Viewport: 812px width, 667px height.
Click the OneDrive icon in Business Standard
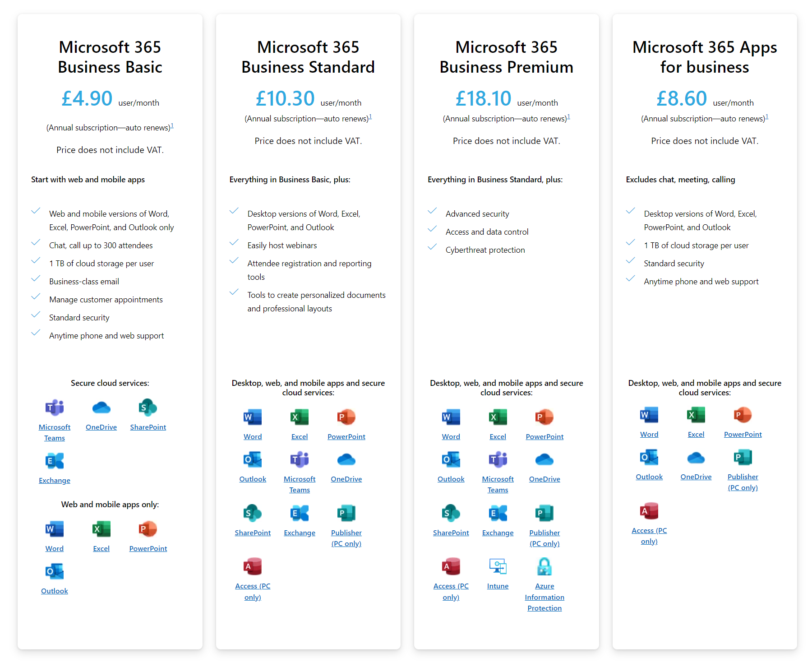[x=346, y=460]
